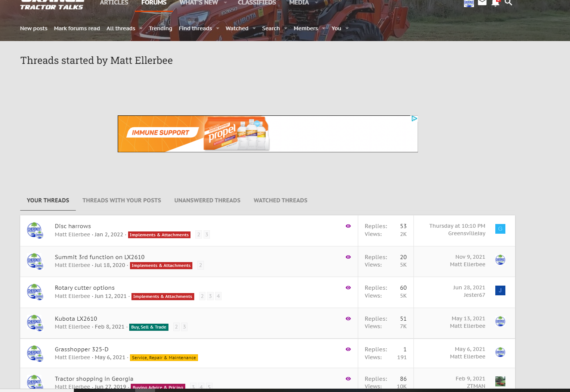Screen dimensions: 570x392
Task: Go to page 4 of Rotary cutter options
Action: pos(218,296)
